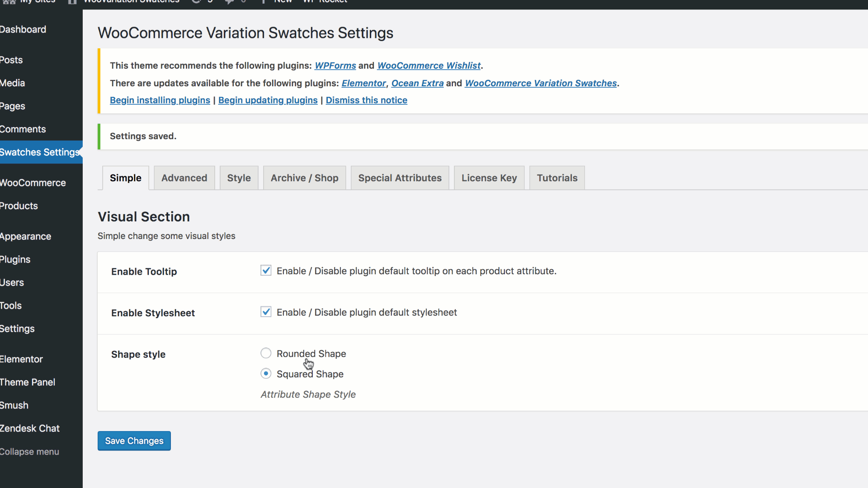Click the Dismiss this notice link
Viewport: 868px width, 488px height.
click(x=366, y=100)
